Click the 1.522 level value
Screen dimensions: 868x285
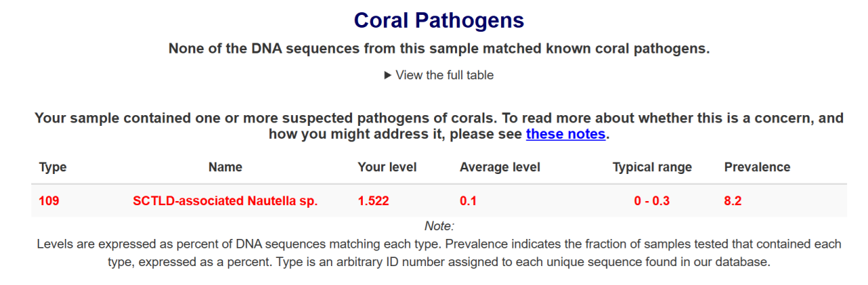[x=374, y=201]
